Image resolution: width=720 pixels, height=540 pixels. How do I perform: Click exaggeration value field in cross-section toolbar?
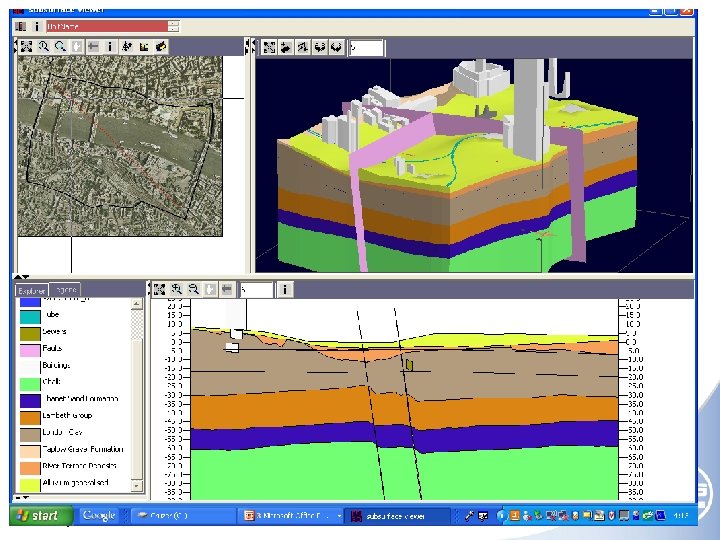pyautogui.click(x=256, y=289)
